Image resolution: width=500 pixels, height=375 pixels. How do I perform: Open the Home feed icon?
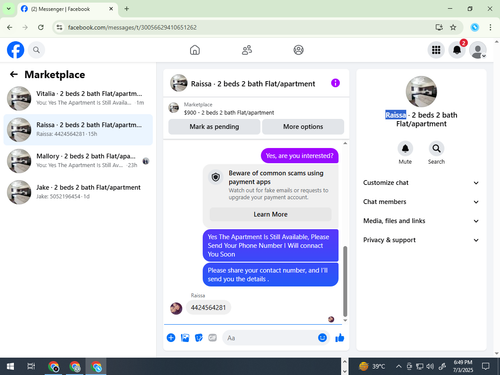point(195,50)
